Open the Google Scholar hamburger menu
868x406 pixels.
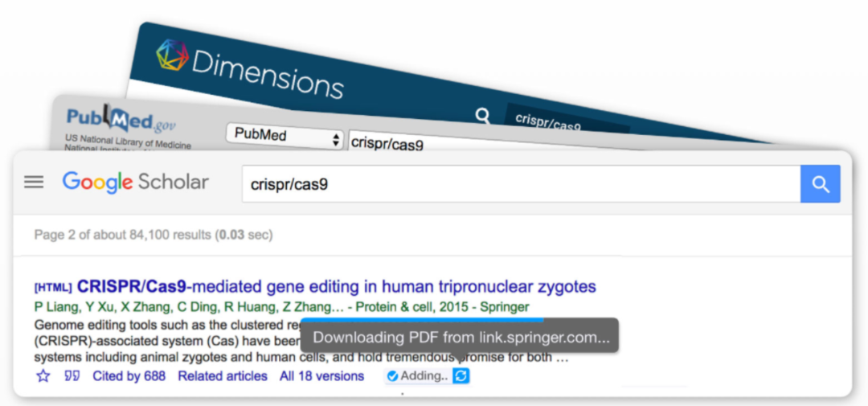[34, 182]
